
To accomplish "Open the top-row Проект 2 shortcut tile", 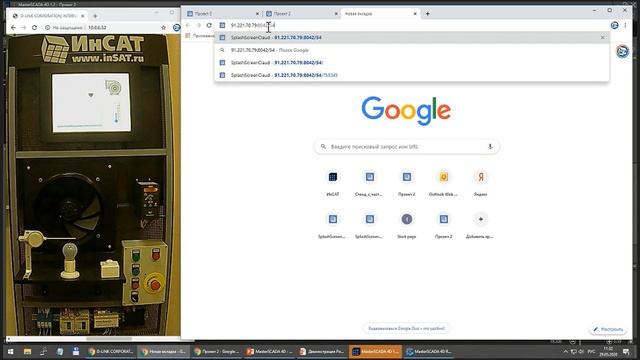I will click(x=407, y=182).
